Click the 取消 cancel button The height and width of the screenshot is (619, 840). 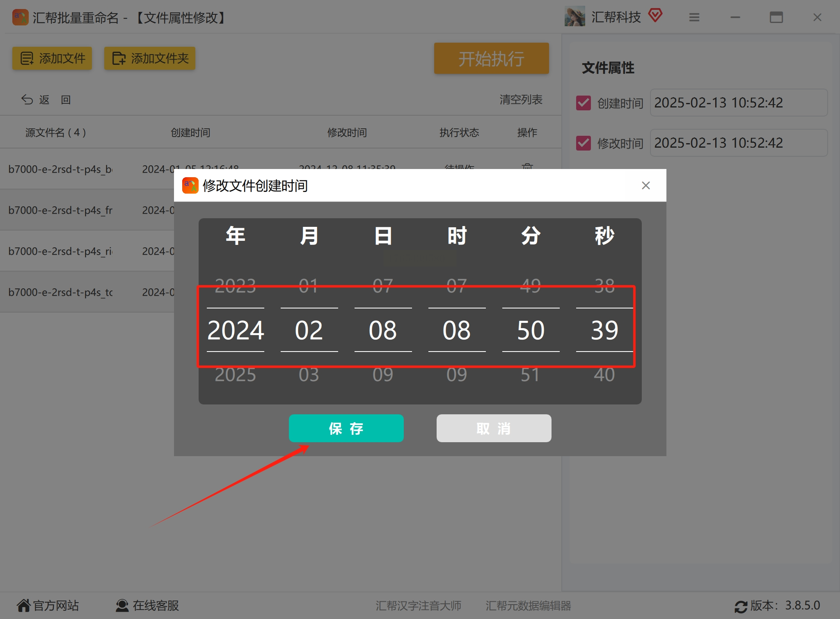pos(494,428)
